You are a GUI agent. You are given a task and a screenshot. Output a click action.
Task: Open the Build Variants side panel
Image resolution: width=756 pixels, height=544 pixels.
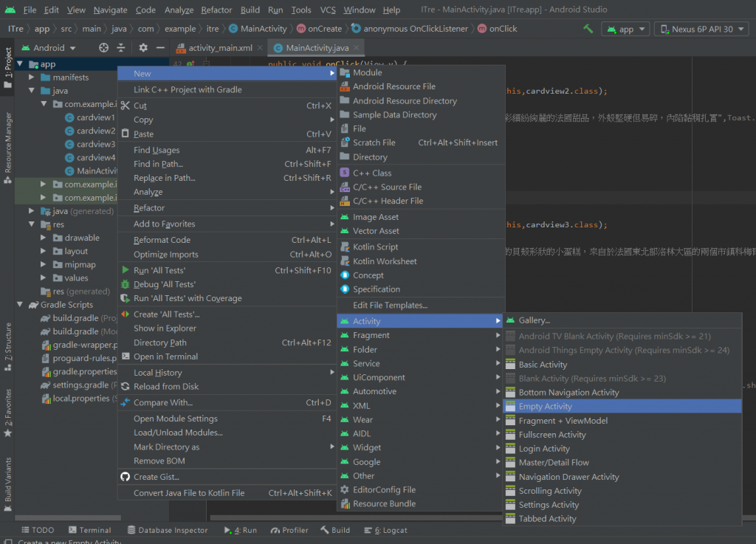point(7,484)
